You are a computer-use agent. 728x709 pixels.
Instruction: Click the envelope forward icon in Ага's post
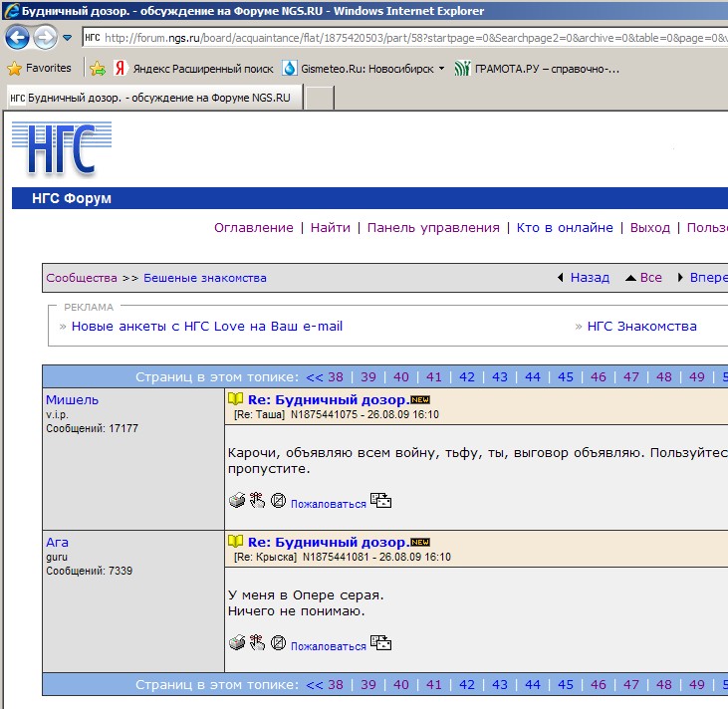pos(380,642)
